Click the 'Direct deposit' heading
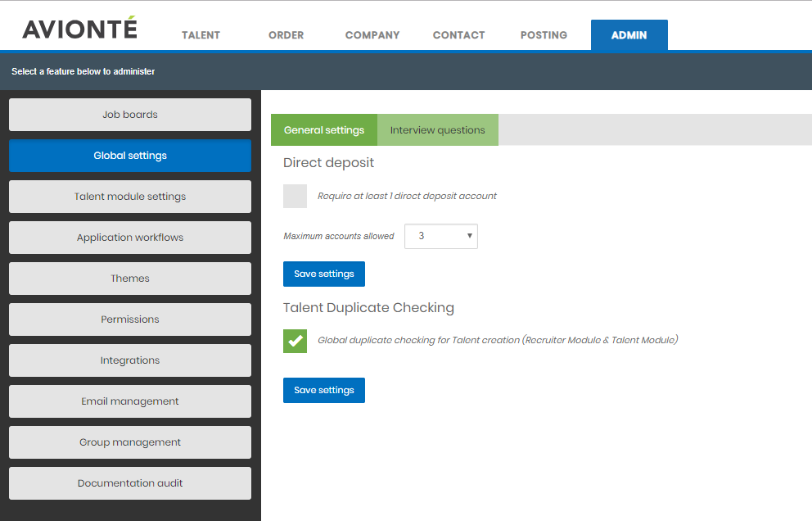 (328, 163)
